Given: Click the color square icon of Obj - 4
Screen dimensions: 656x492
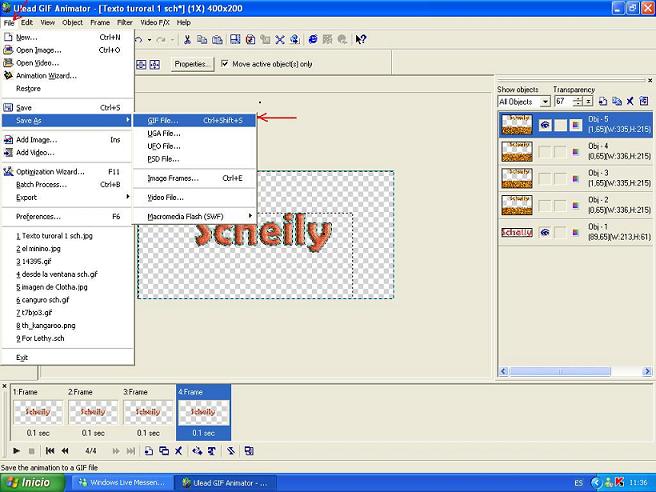Looking at the screenshot, I should 576,151.
